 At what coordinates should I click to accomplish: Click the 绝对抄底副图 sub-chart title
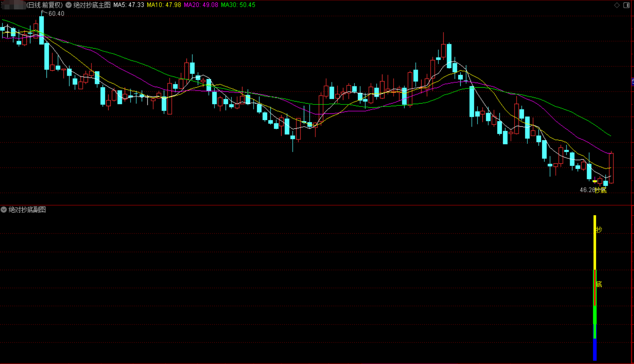[27, 210]
